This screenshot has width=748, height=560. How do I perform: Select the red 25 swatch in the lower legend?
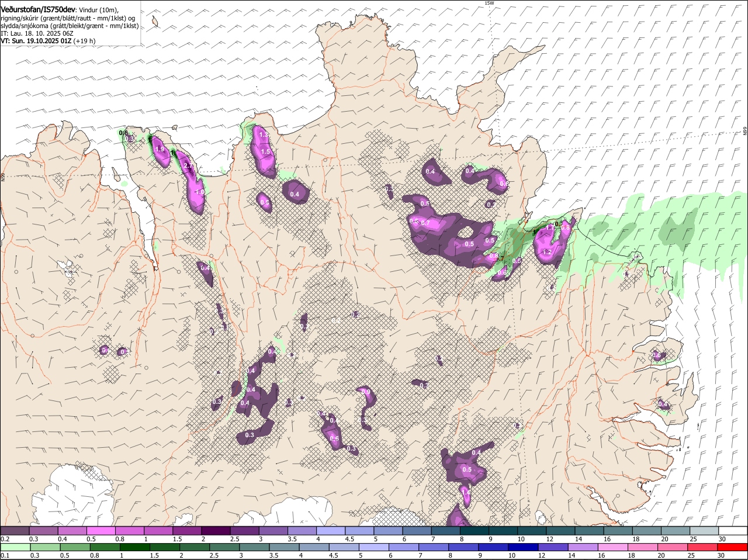coord(702,547)
